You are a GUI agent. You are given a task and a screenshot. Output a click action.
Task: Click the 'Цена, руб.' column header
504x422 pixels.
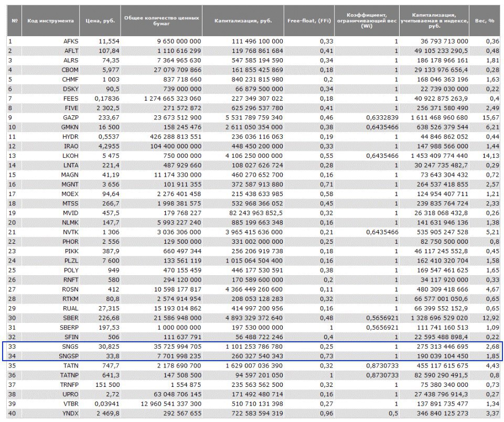click(100, 20)
